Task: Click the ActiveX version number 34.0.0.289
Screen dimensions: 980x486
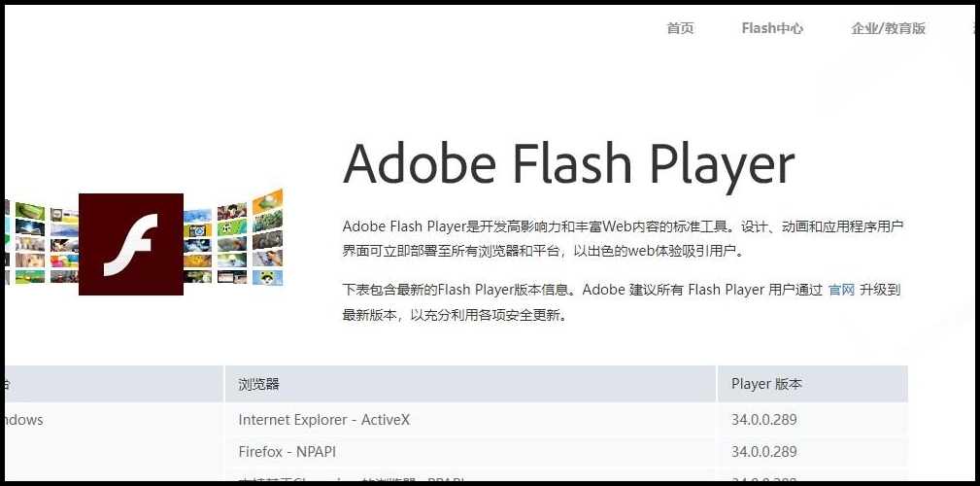Action: point(764,420)
